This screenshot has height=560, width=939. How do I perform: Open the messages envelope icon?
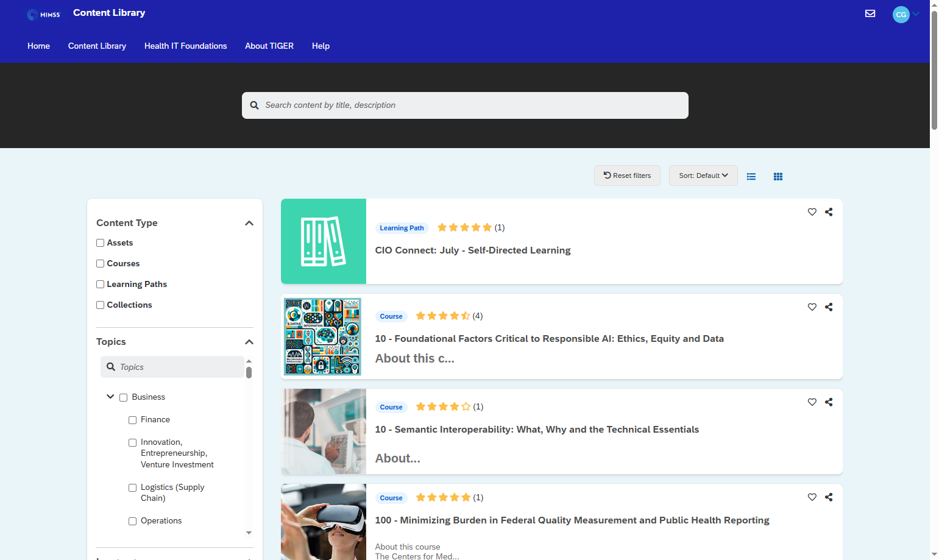tap(870, 13)
